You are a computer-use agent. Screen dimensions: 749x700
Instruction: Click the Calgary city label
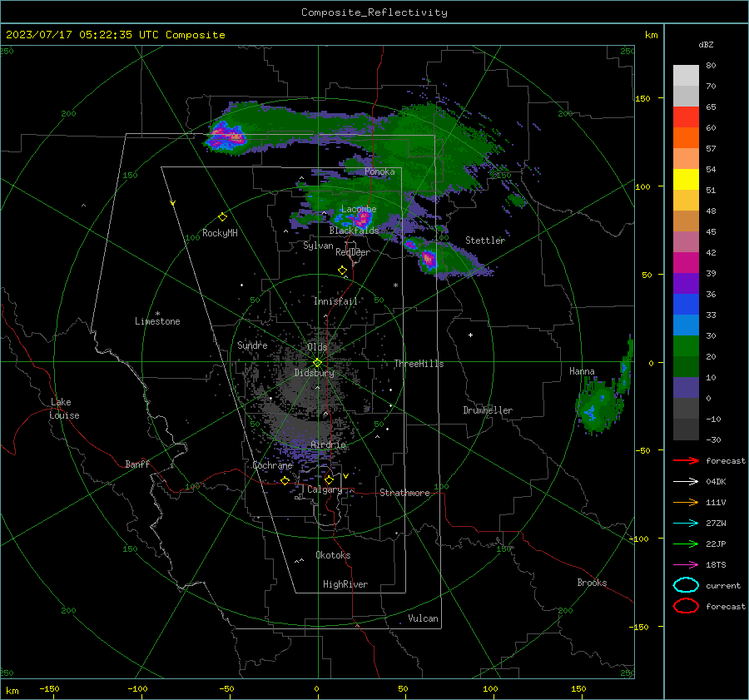click(325, 489)
